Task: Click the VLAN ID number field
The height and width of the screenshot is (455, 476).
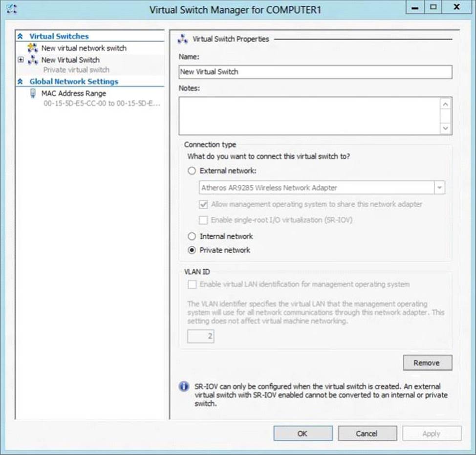Action: point(201,336)
